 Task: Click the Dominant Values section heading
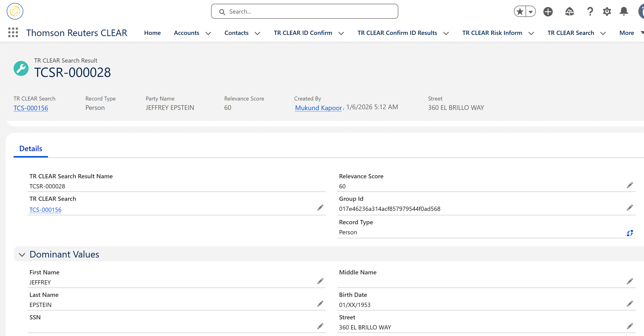coord(64,254)
